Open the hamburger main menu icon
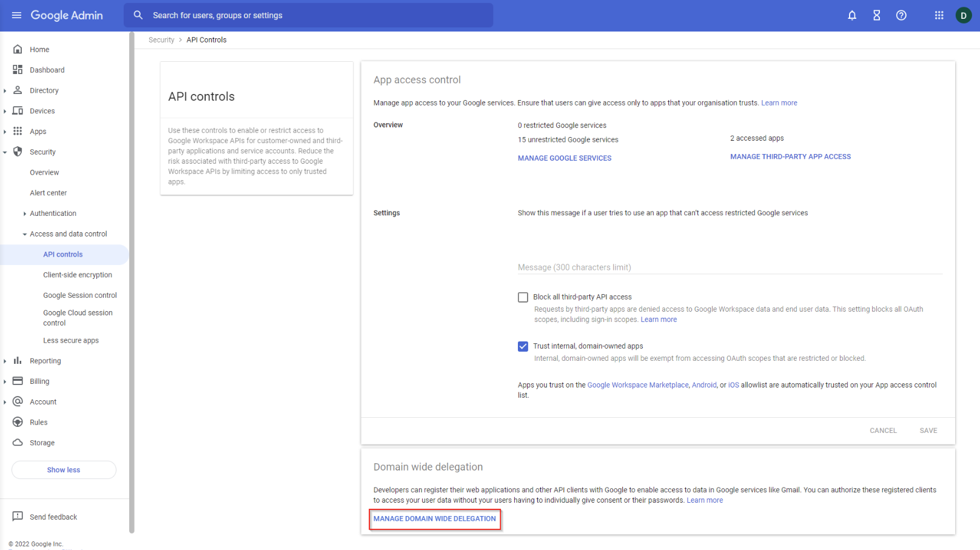Viewport: 980px width, 550px height. pos(16,15)
